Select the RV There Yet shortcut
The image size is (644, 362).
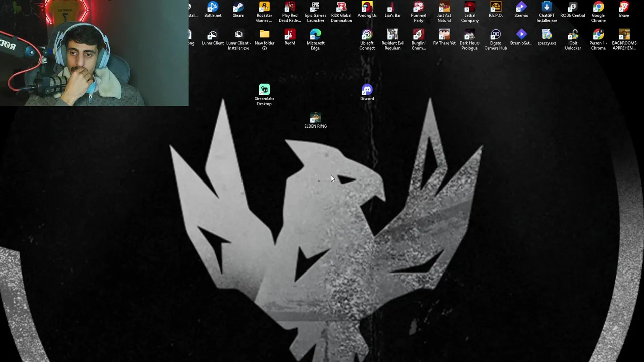(x=444, y=38)
